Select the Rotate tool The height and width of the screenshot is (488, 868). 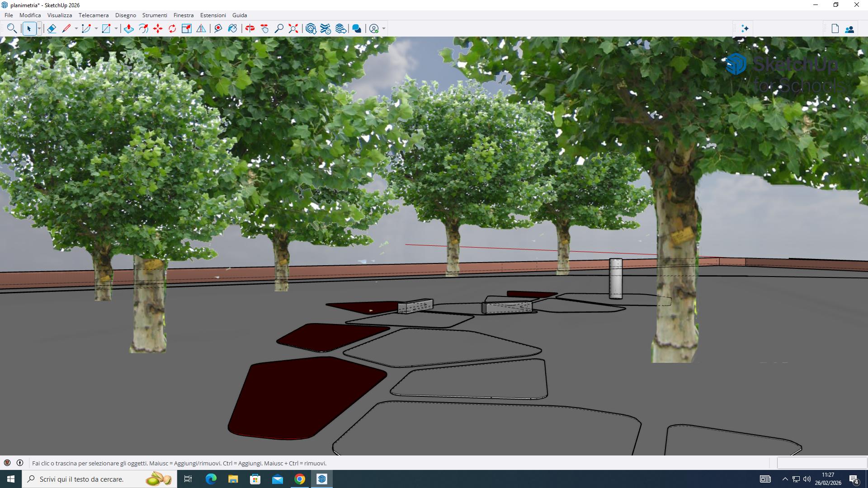tap(172, 28)
